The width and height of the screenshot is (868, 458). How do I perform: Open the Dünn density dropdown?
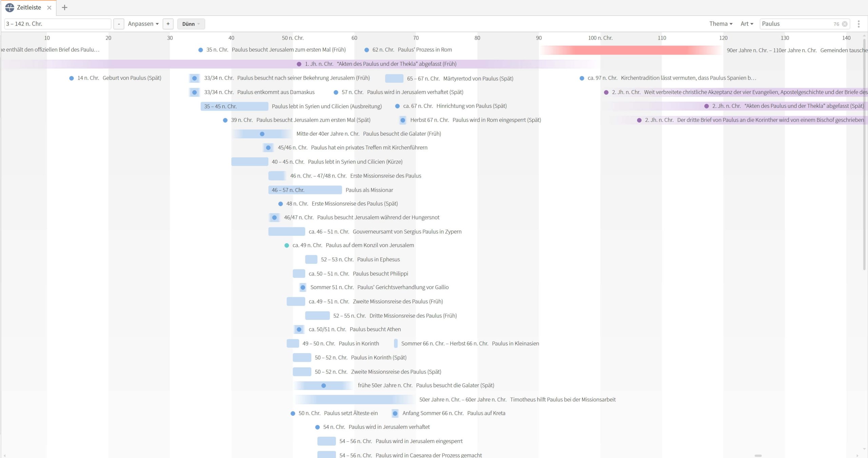191,24
